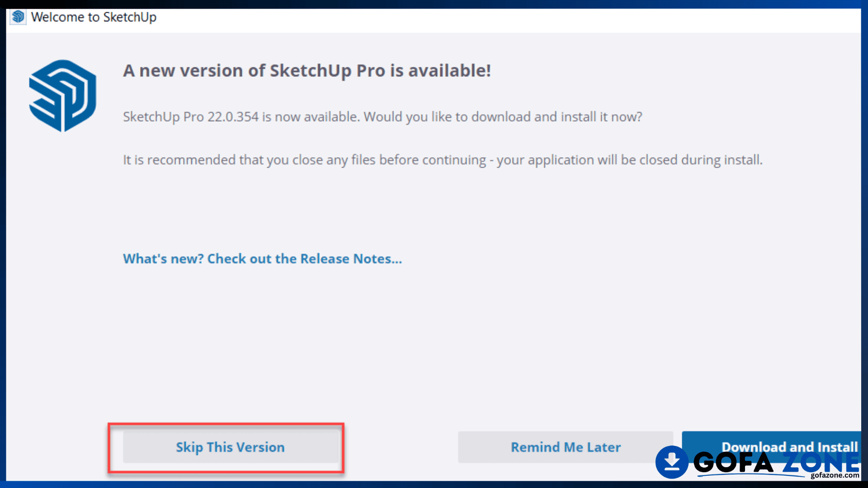868x488 pixels.
Task: Click the blue ZONE watermark word
Action: coord(821,463)
